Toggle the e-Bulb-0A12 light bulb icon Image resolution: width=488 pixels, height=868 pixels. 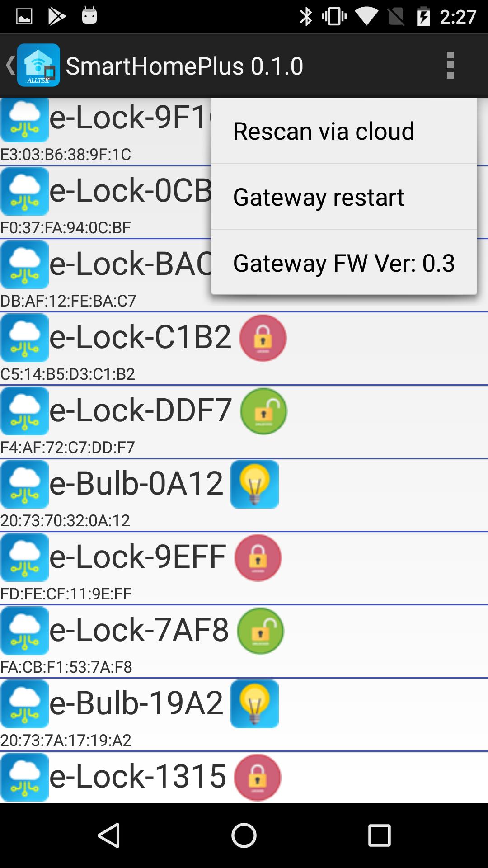(254, 484)
